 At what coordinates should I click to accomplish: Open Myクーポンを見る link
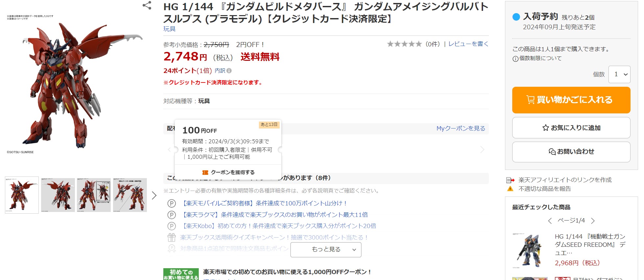(x=461, y=128)
